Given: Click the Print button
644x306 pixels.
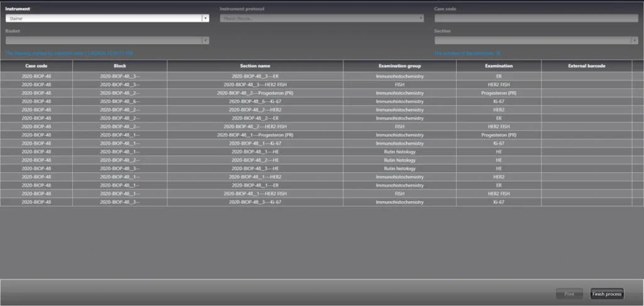Looking at the screenshot, I should 569,293.
